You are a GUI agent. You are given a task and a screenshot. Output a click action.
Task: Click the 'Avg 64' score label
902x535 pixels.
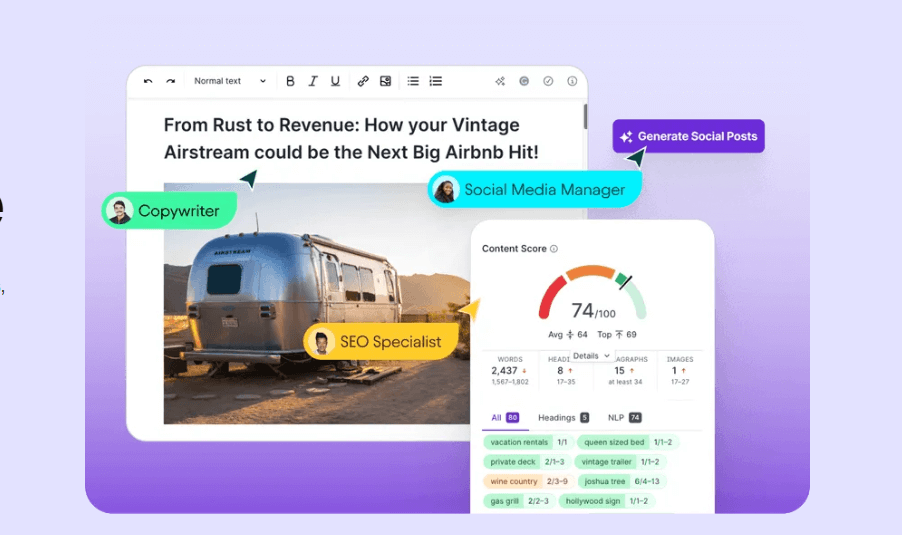click(567, 335)
